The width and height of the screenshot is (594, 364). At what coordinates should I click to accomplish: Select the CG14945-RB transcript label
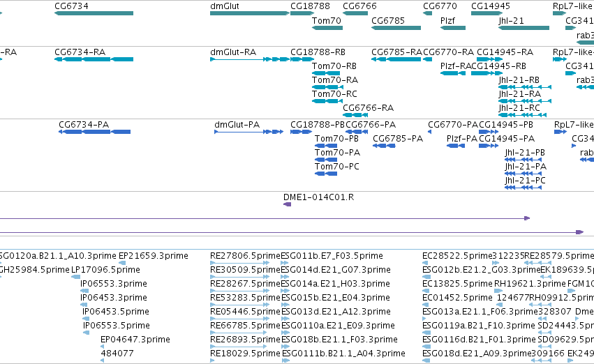point(498,66)
